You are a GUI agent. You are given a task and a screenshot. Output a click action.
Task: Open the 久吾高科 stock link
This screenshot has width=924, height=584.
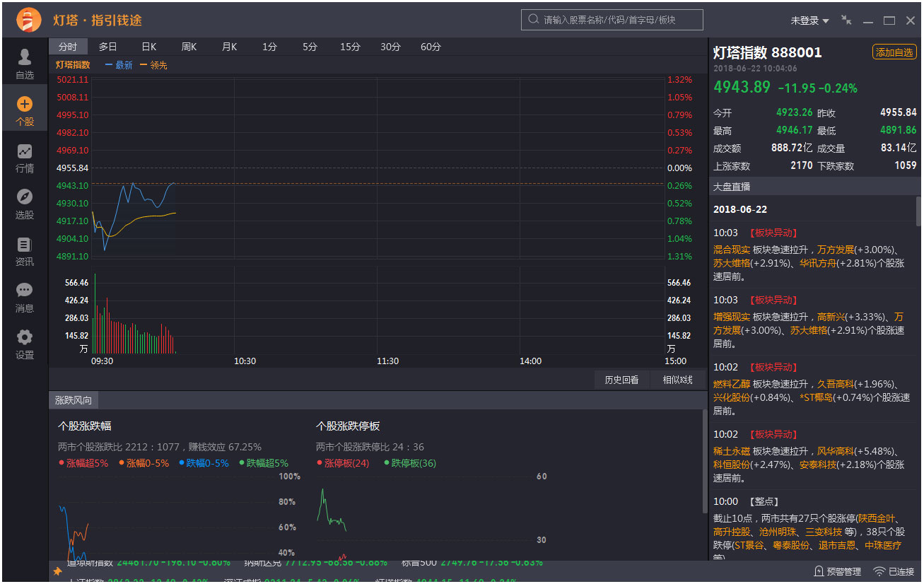(x=836, y=384)
